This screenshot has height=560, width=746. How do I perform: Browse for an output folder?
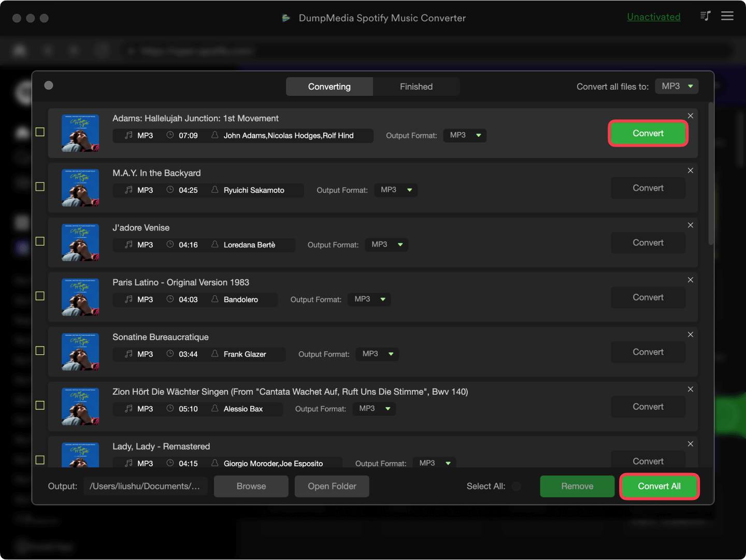pyautogui.click(x=251, y=486)
